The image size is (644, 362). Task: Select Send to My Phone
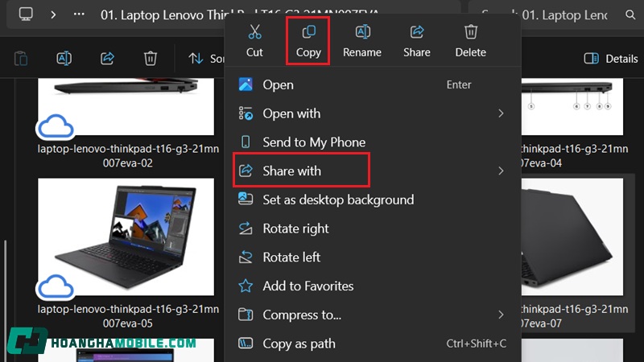pos(373,142)
